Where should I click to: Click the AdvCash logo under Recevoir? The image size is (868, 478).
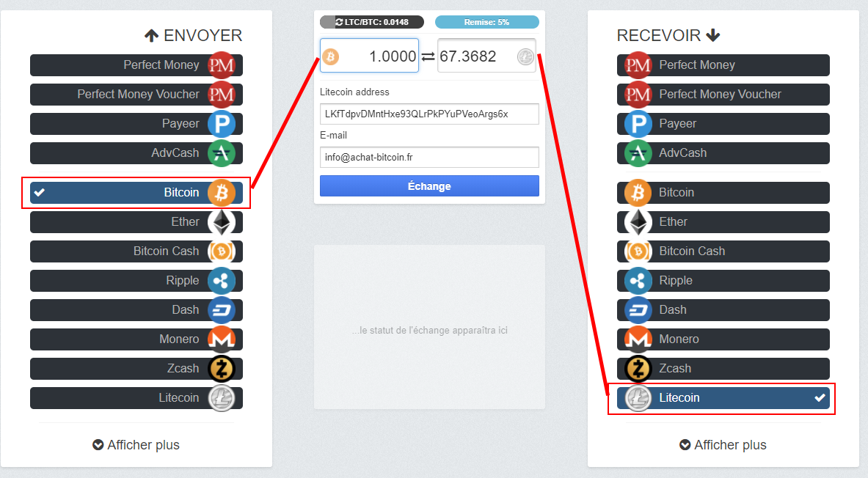click(x=638, y=153)
